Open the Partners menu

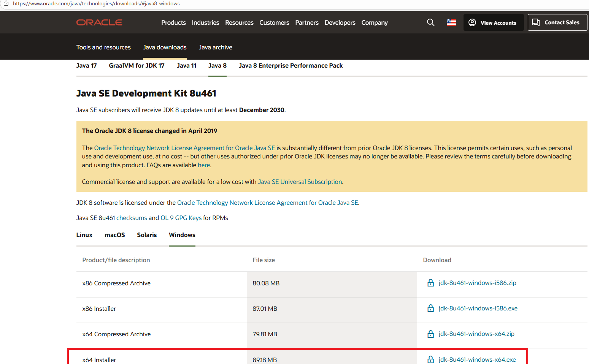[307, 22]
